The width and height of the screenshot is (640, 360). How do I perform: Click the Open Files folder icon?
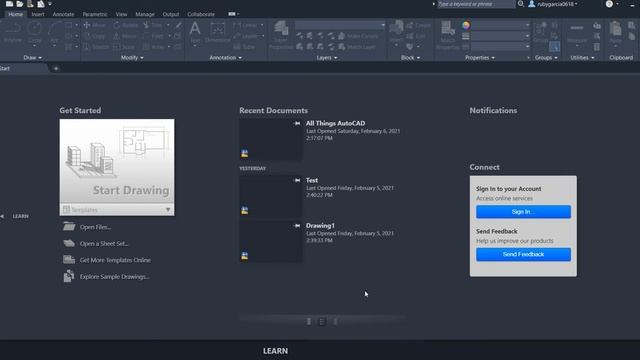point(69,227)
